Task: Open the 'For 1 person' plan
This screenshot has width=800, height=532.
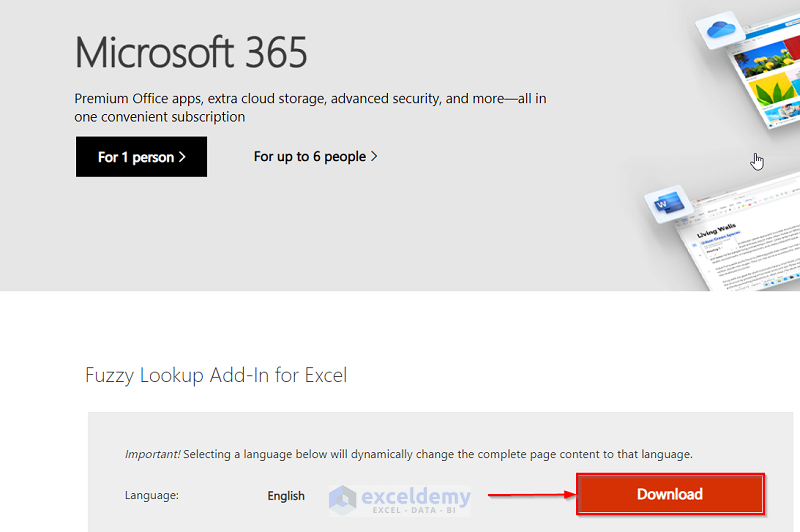Action: point(141,157)
